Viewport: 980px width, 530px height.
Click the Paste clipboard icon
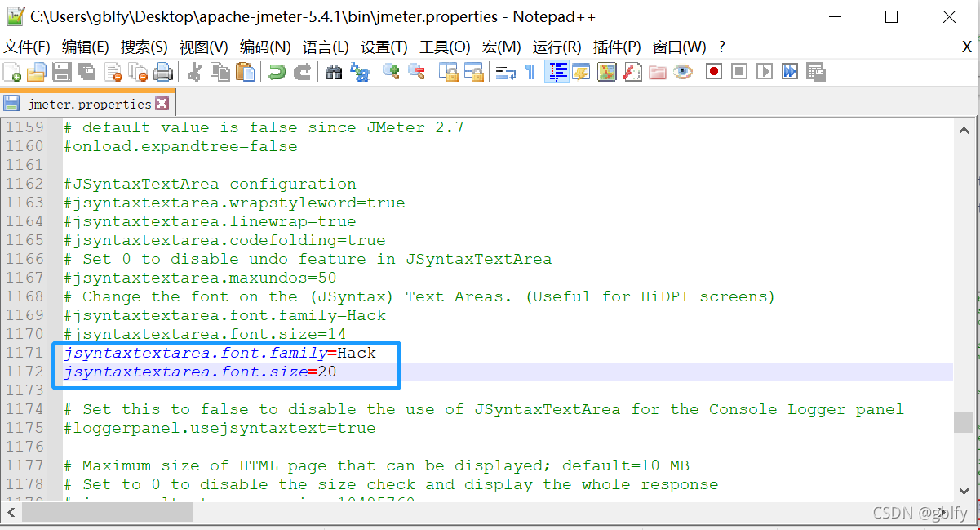click(x=245, y=72)
